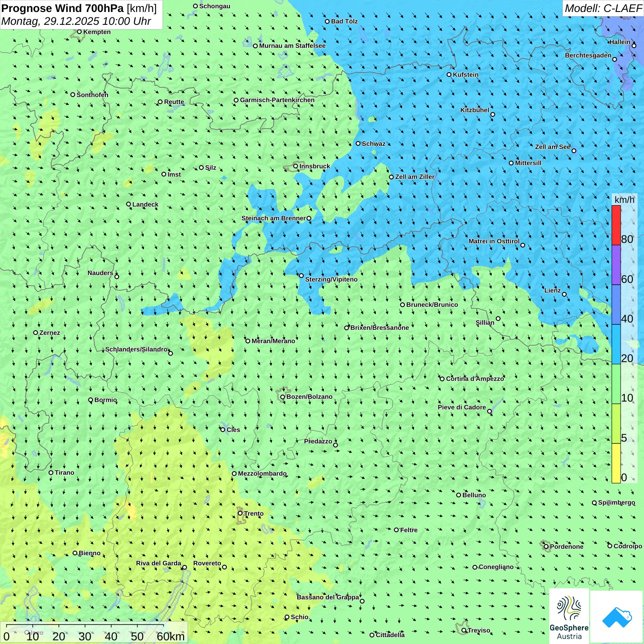This screenshot has height=644, width=644.
Task: Select the Bozen/Bolzano city marker
Action: [283, 397]
